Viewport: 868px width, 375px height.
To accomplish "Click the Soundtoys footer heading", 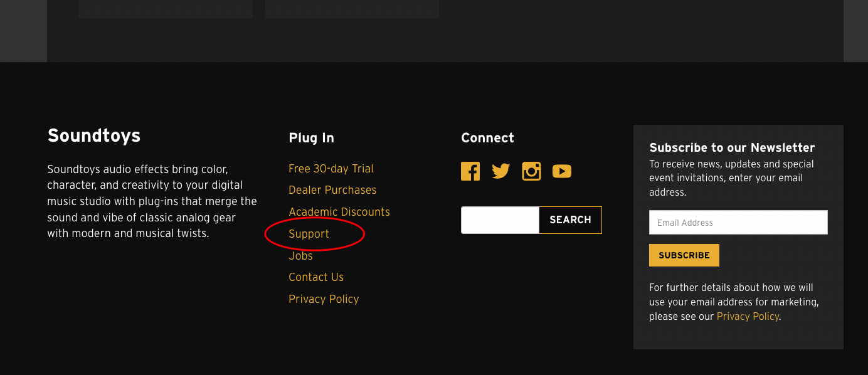I will coord(94,135).
